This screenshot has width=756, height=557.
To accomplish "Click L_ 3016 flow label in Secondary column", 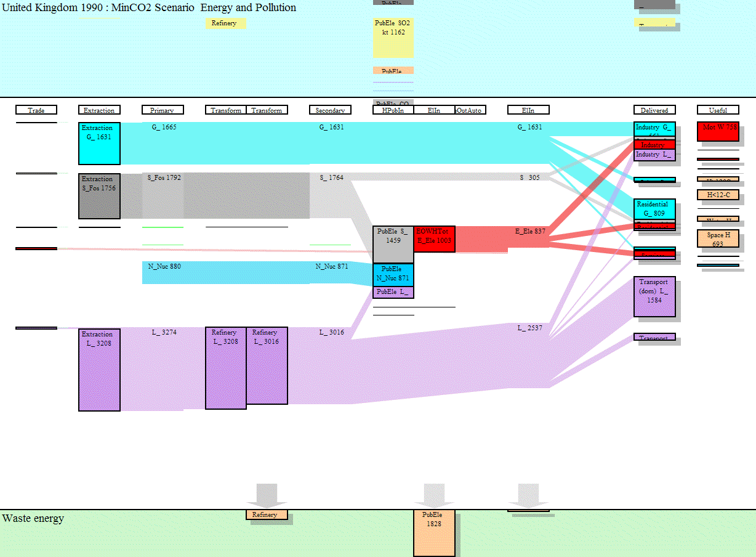I will (332, 332).
